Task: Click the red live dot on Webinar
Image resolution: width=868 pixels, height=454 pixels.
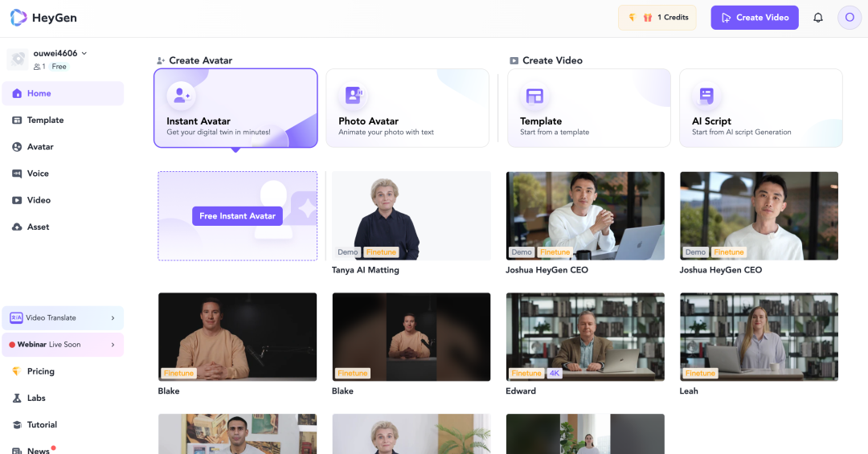Action: [11, 345]
